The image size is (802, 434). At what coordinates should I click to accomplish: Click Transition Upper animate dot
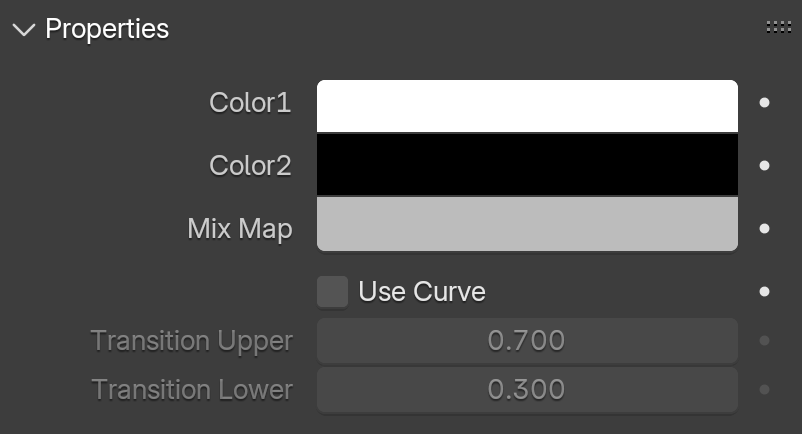pyautogui.click(x=764, y=340)
